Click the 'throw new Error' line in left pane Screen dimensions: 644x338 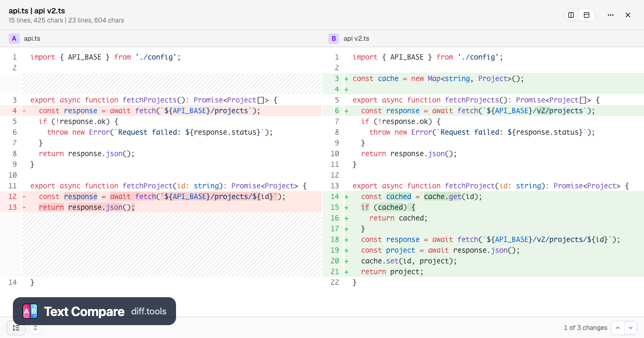pos(160,132)
